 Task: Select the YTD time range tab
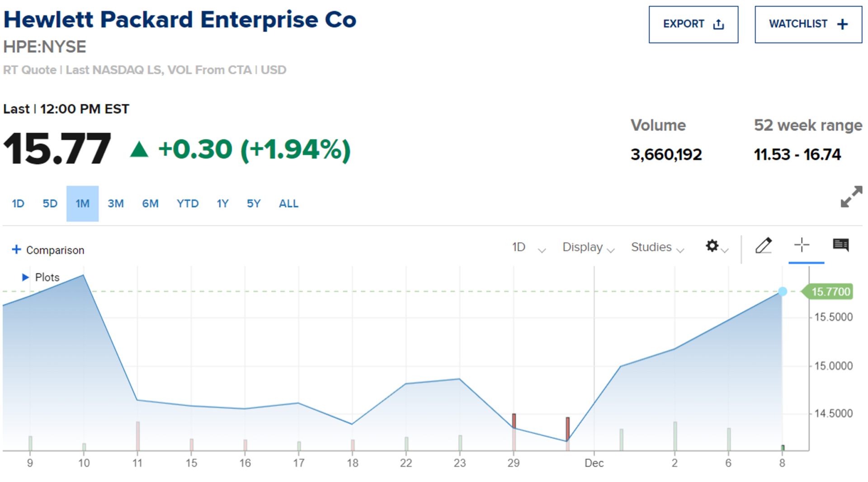click(x=188, y=203)
